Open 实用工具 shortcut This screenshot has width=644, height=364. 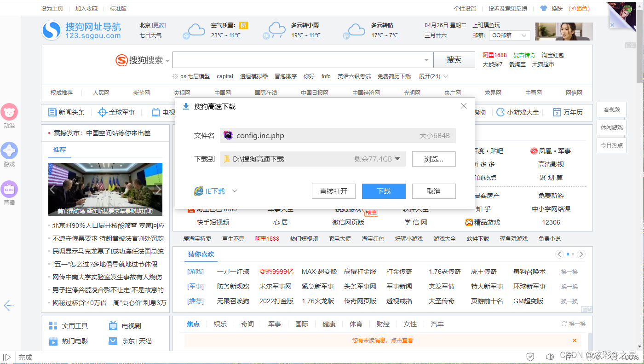[69, 326]
